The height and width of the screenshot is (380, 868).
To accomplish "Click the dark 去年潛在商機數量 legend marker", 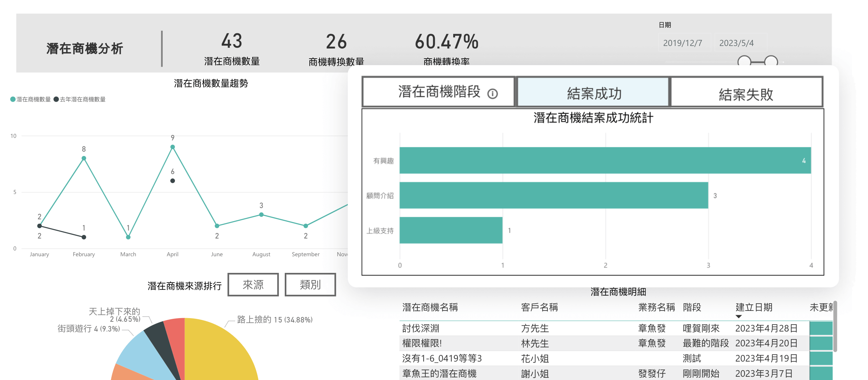I will tap(56, 99).
